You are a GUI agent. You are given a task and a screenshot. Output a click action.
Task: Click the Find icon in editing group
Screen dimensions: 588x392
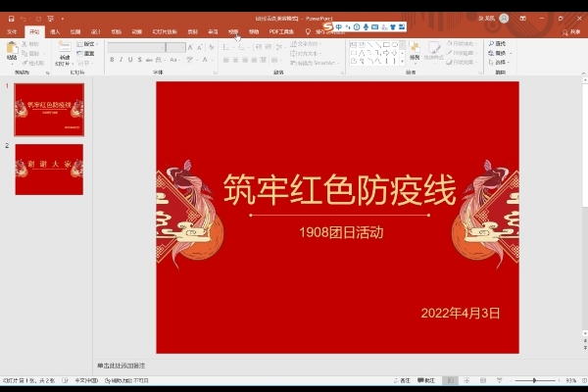click(x=493, y=43)
